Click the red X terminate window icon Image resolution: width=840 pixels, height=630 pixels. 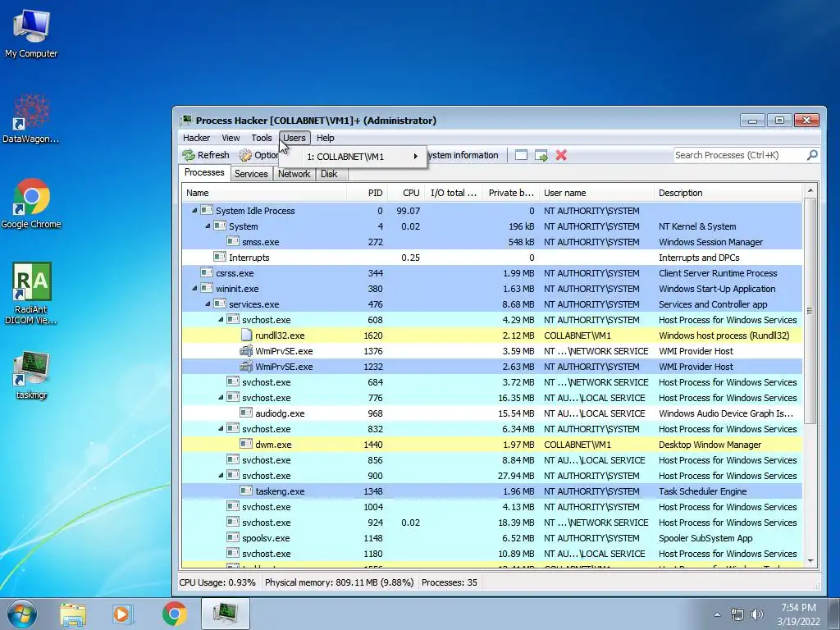point(561,155)
